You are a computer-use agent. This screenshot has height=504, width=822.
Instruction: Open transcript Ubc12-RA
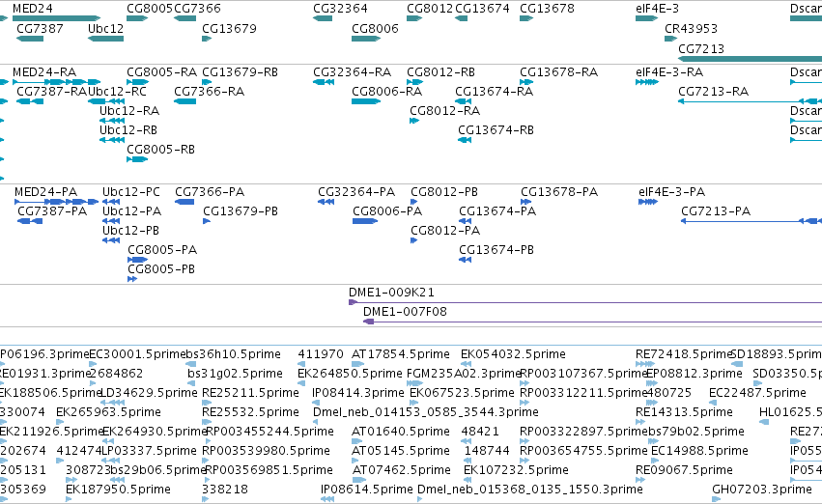(x=129, y=110)
